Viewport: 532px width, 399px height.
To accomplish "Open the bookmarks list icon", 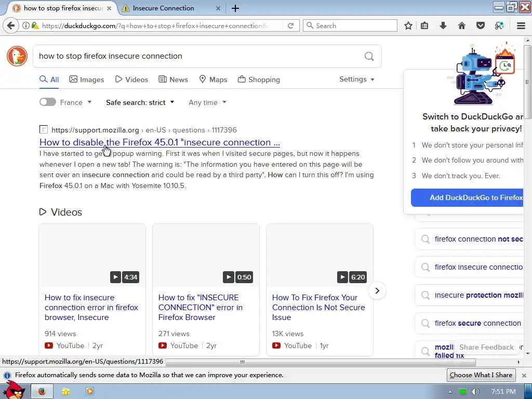I will (424, 25).
